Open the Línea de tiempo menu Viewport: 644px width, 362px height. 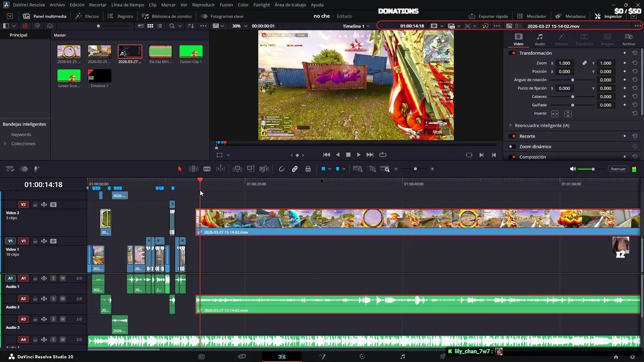[x=127, y=5]
